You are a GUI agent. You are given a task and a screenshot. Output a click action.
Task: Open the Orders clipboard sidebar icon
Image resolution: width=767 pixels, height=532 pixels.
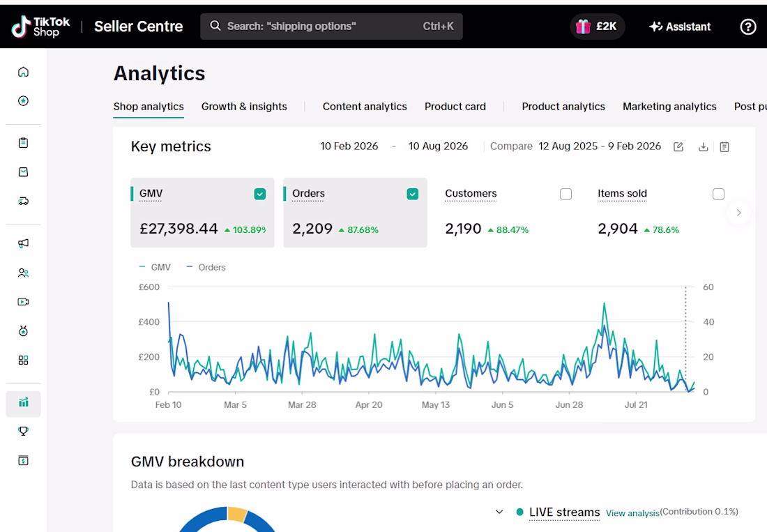tap(23, 143)
